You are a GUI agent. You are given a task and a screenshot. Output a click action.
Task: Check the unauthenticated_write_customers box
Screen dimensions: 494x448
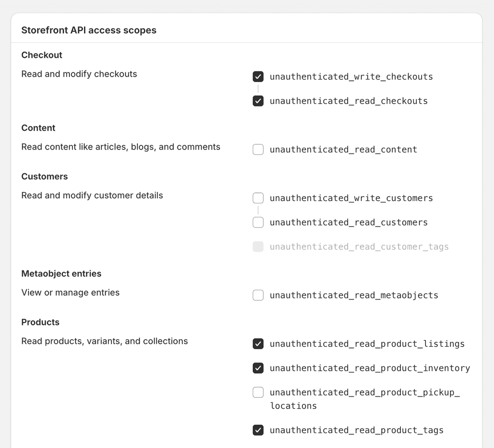pos(258,198)
